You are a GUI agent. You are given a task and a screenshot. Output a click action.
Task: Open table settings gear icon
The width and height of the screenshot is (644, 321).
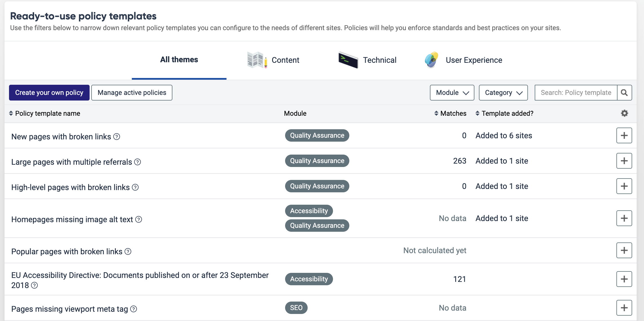click(x=624, y=113)
